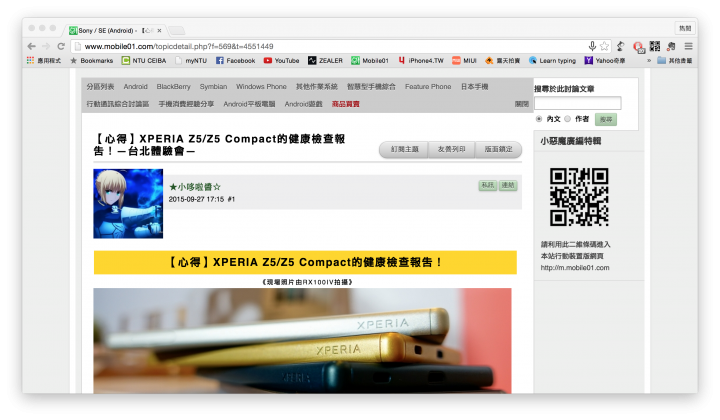
Task: Select 作者 search radio button
Action: [x=568, y=119]
